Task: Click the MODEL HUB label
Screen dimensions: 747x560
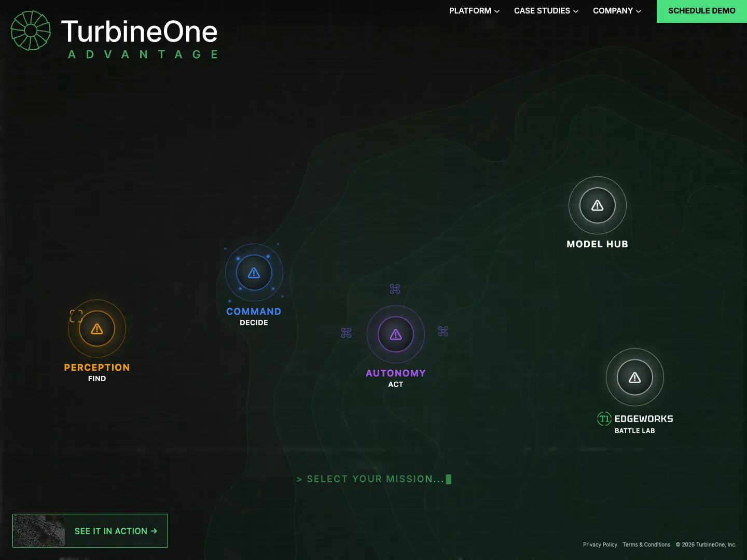Action: [598, 244]
